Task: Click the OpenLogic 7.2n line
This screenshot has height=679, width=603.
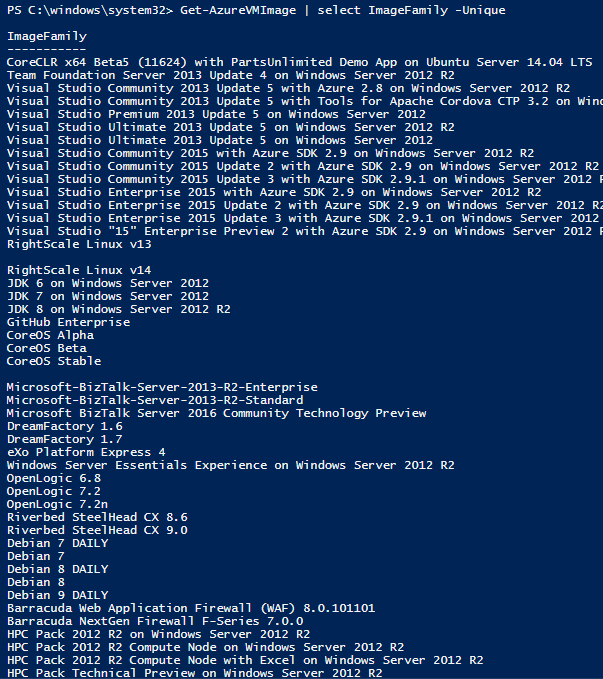Action: 57,504
